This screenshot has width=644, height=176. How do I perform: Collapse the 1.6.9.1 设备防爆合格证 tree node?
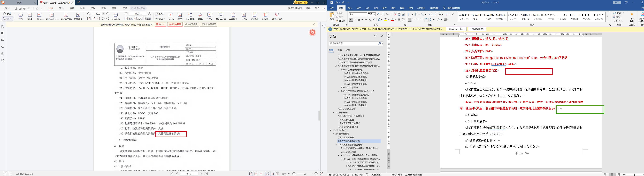point(339,70)
